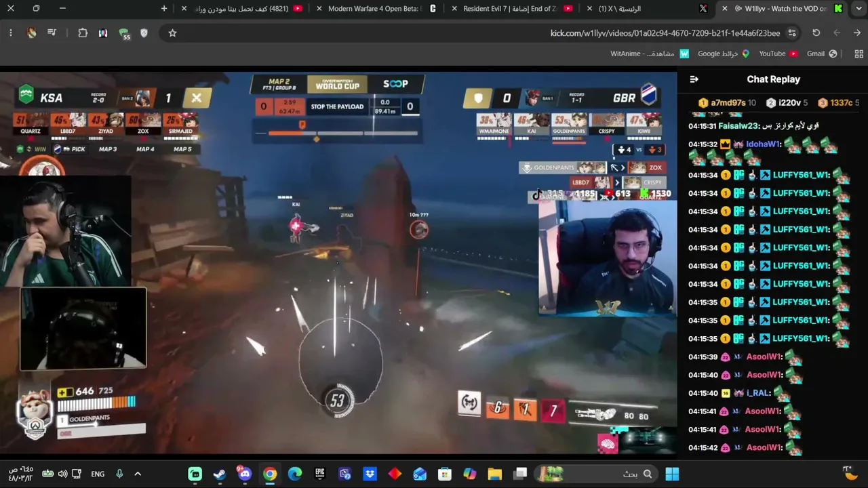Open Dropbox from the taskbar
Image resolution: width=868 pixels, height=488 pixels.
click(x=370, y=474)
